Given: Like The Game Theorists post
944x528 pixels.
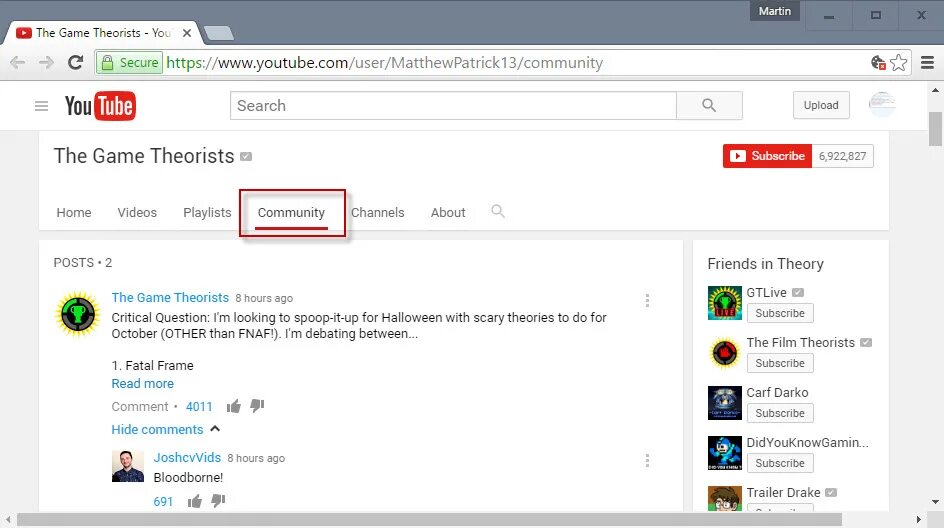Looking at the screenshot, I should pos(234,406).
